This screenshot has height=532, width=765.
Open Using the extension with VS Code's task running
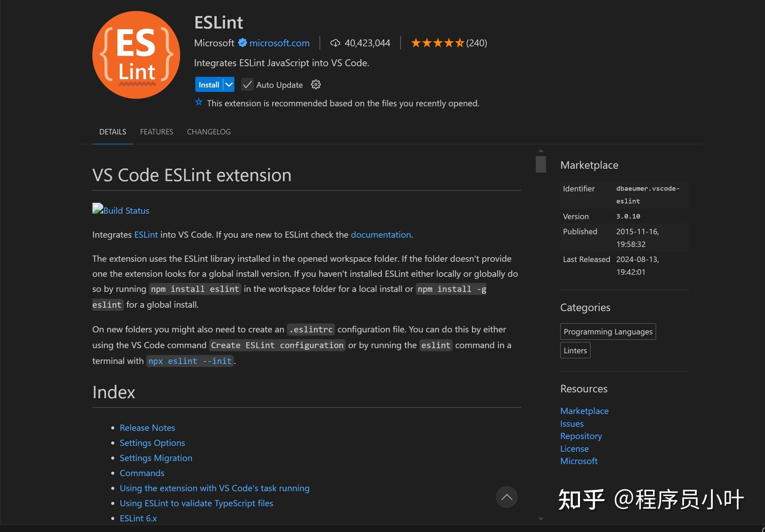[215, 488]
